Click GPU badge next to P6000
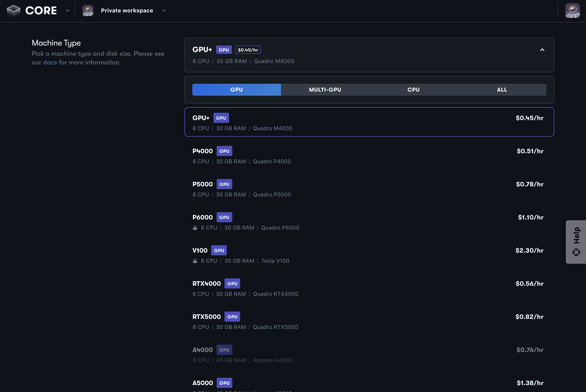Screen dimensions: 586x392 pos(224,217)
